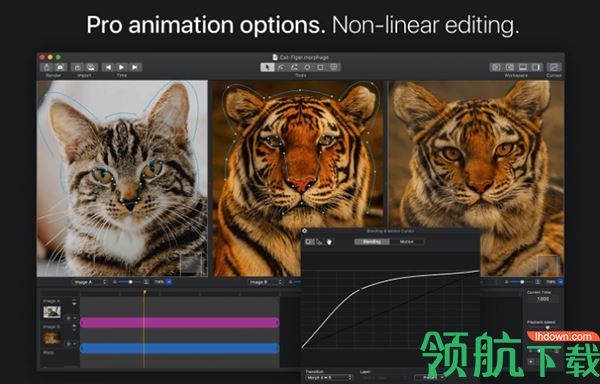600x384 pixels.
Task: Click the Render export icon
Action: (x=47, y=67)
